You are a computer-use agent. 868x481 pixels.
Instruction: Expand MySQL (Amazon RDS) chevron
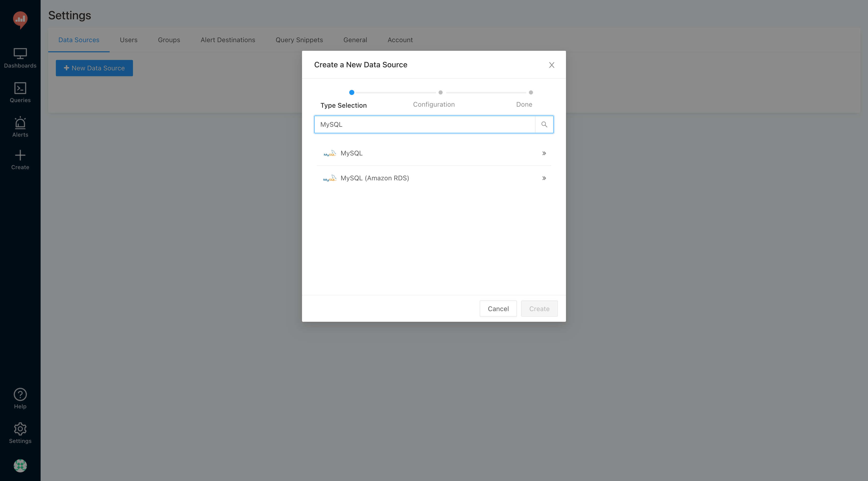click(544, 178)
